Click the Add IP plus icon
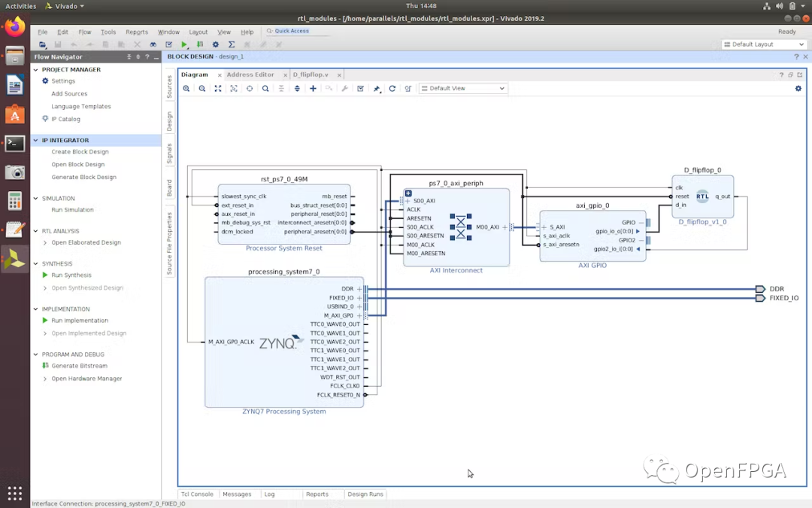Viewport: 812px width, 508px height. click(313, 89)
